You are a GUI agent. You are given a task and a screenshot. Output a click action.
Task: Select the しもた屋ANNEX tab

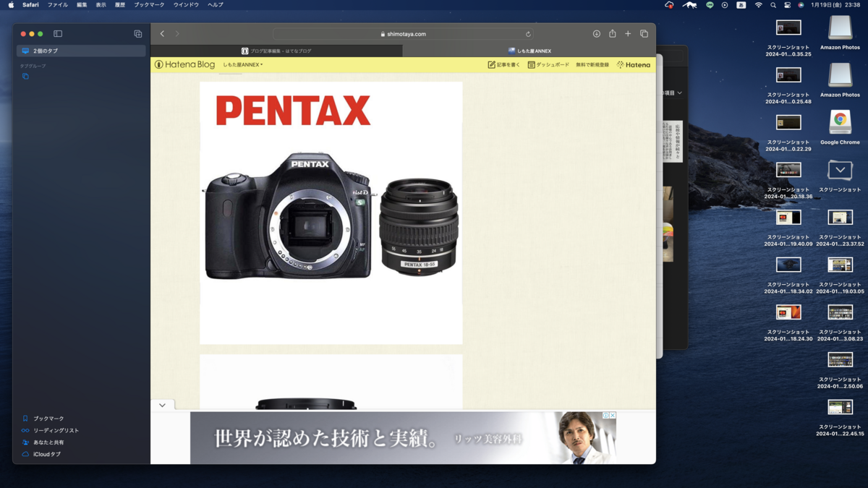(x=529, y=51)
